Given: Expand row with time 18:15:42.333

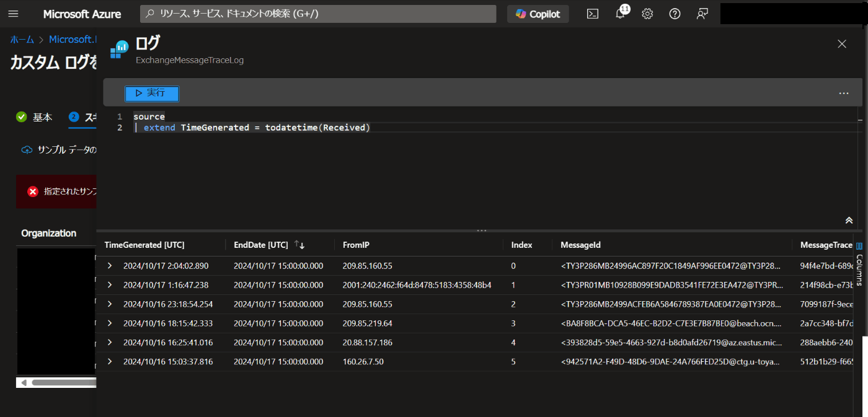Looking at the screenshot, I should 110,323.
